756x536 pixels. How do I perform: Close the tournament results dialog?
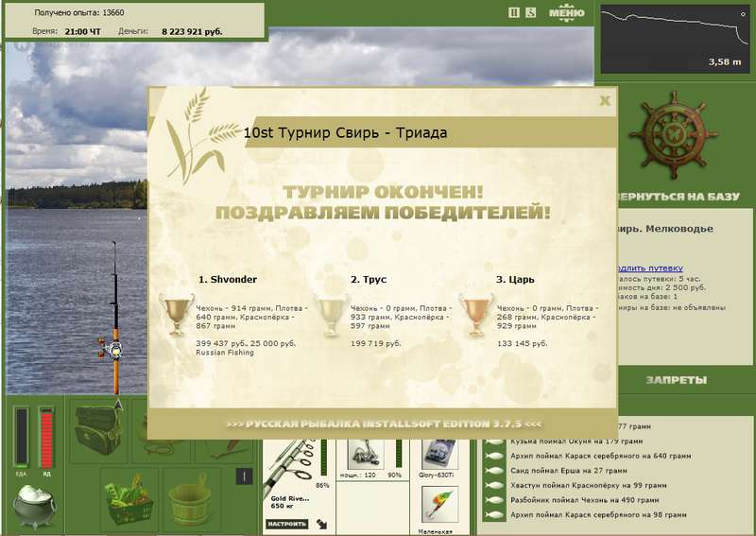[605, 100]
